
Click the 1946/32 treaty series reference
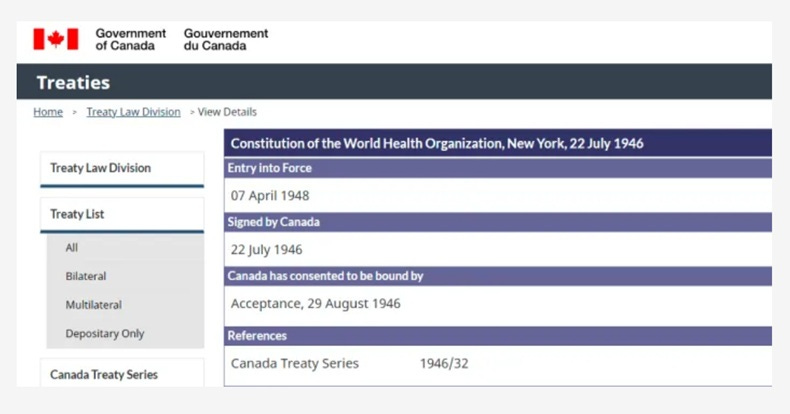click(444, 364)
